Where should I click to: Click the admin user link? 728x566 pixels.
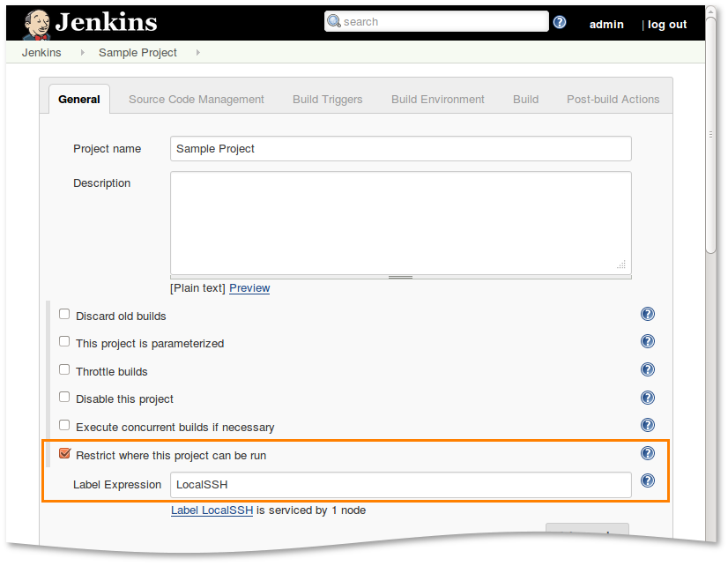(x=606, y=25)
